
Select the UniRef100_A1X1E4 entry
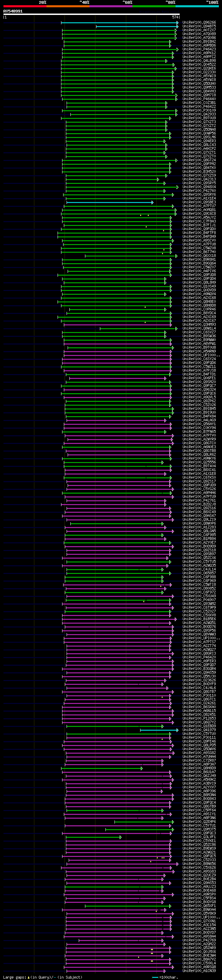pos(199,199)
